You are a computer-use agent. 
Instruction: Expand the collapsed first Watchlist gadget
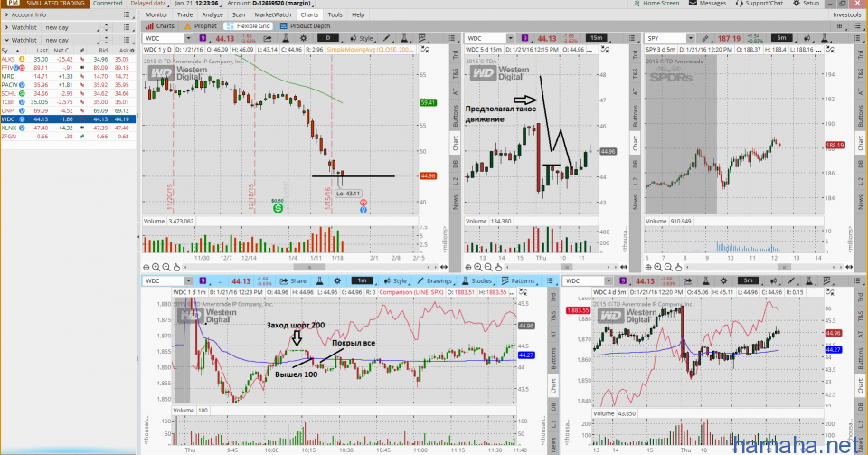tap(6, 27)
